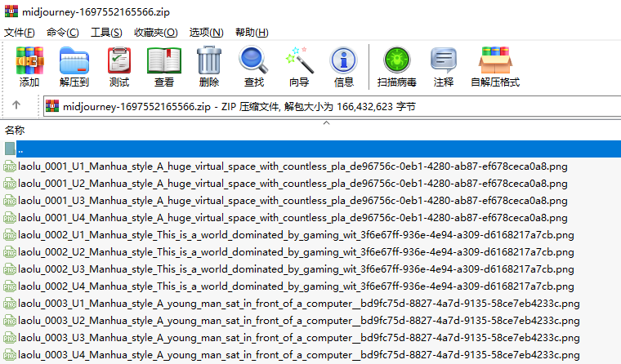Open the 文件(F) menu
The height and width of the screenshot is (364, 621).
[x=20, y=33]
